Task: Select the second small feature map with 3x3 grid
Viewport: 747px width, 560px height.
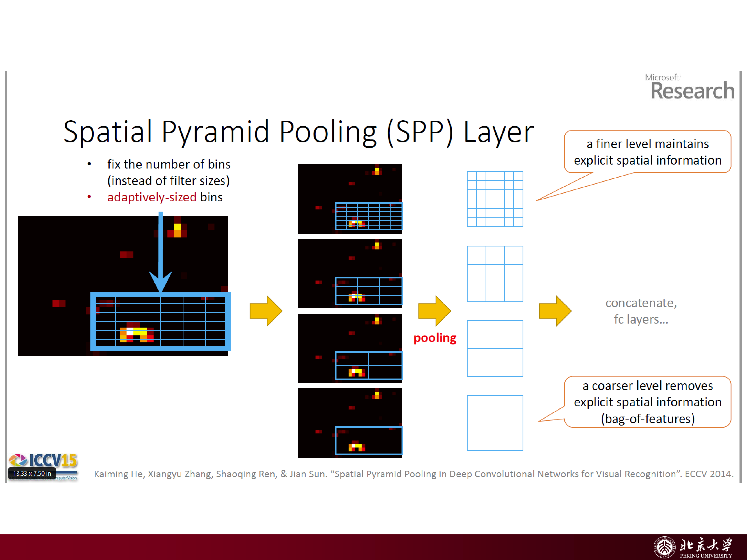Action: (x=350, y=274)
